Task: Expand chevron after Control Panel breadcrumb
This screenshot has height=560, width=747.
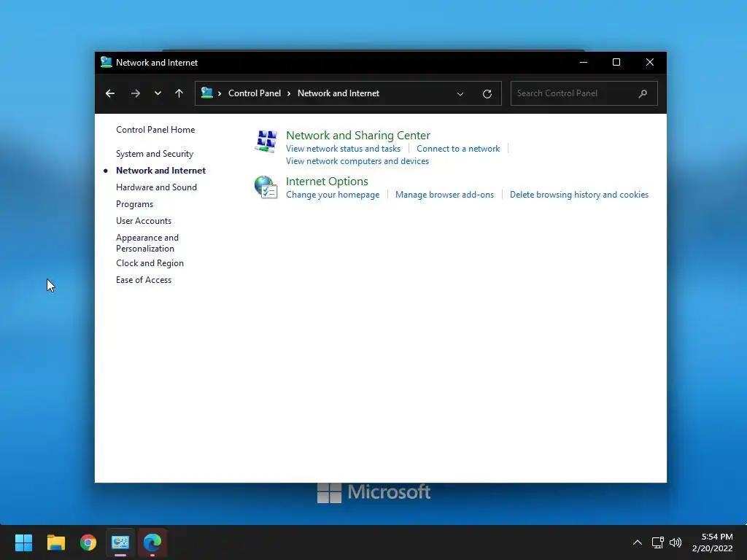Action: (289, 93)
